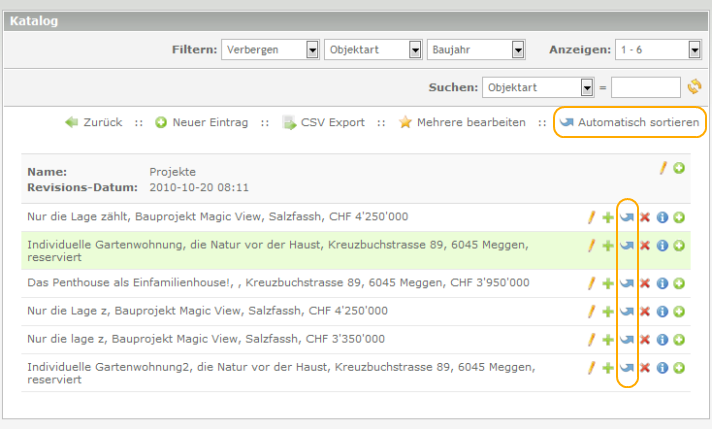Click green add icon in Projekte header
This screenshot has height=429, width=712.
tap(679, 168)
